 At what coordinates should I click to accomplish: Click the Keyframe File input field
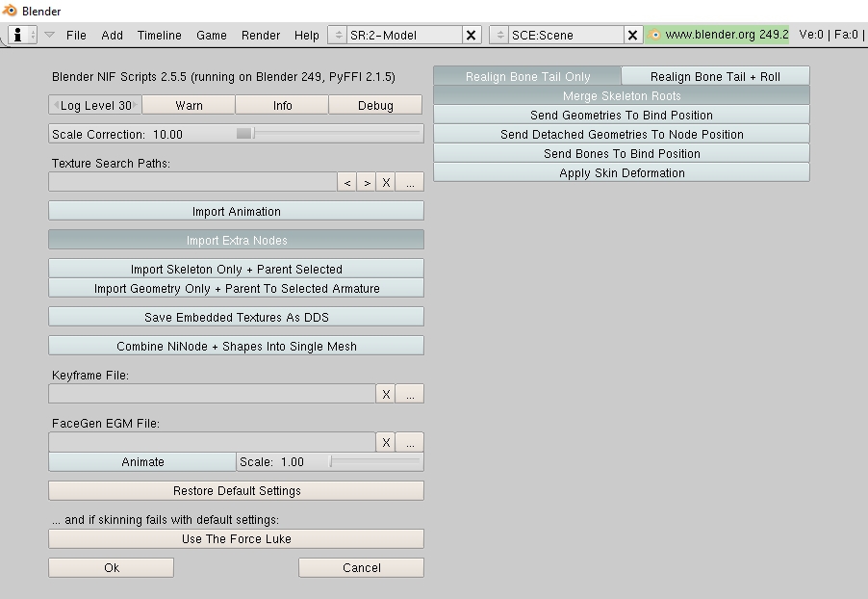(x=212, y=394)
